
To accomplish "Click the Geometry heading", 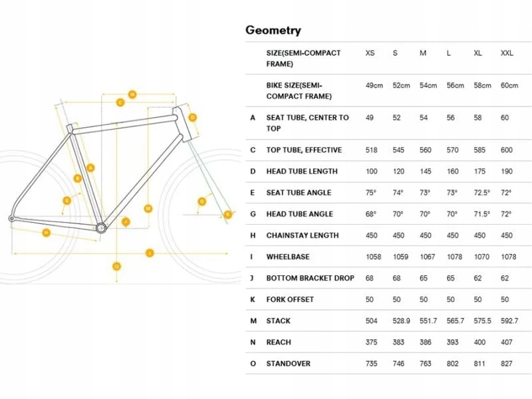I will coord(273,30).
